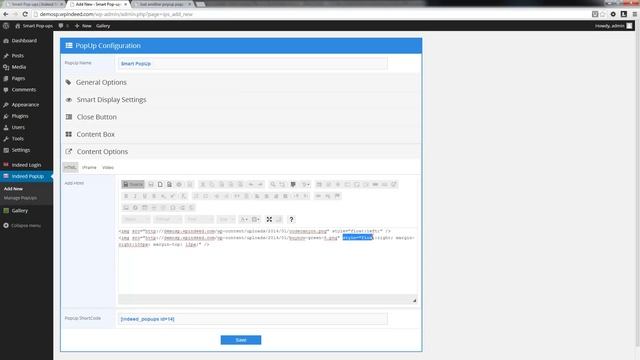
Task: Open the Styles dropdown in editor
Action: [136, 219]
